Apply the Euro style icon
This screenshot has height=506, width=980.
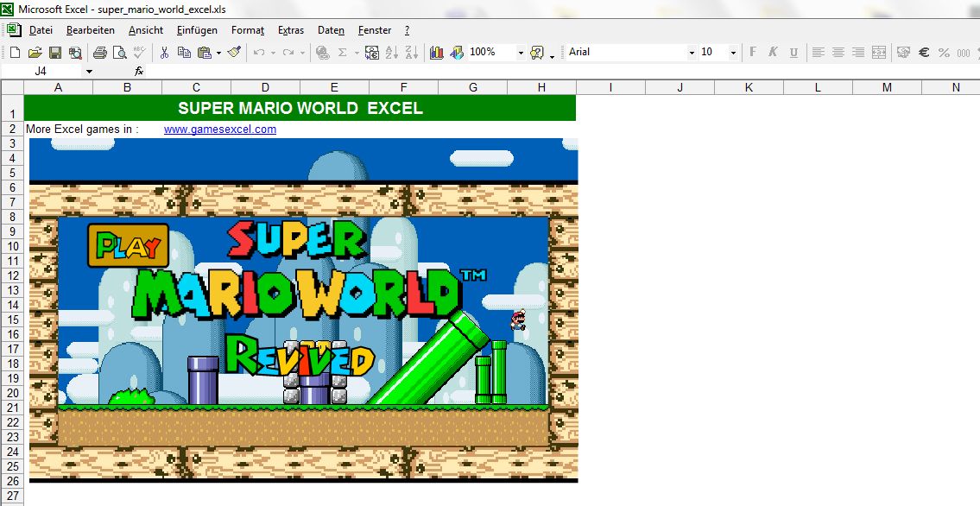pos(924,53)
